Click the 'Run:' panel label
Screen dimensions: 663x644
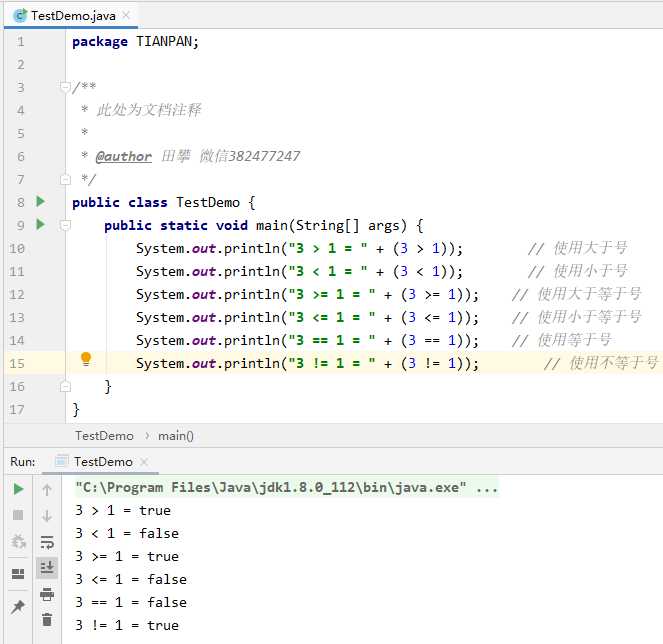pos(23,462)
